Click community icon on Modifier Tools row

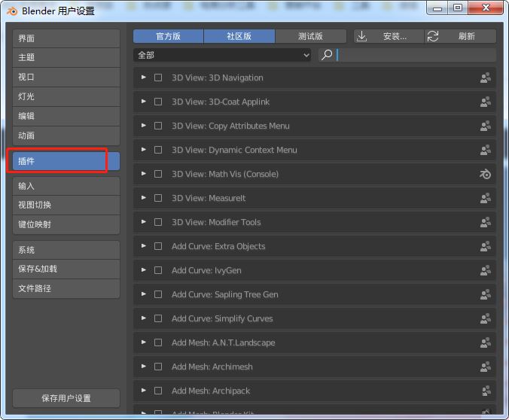coord(486,222)
